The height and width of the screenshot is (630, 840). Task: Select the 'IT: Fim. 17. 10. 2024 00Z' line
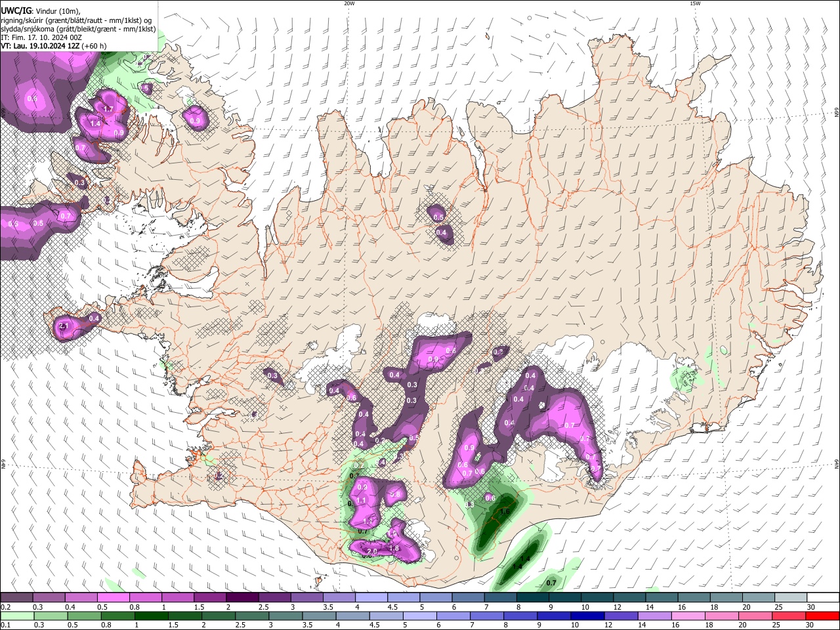pos(41,38)
